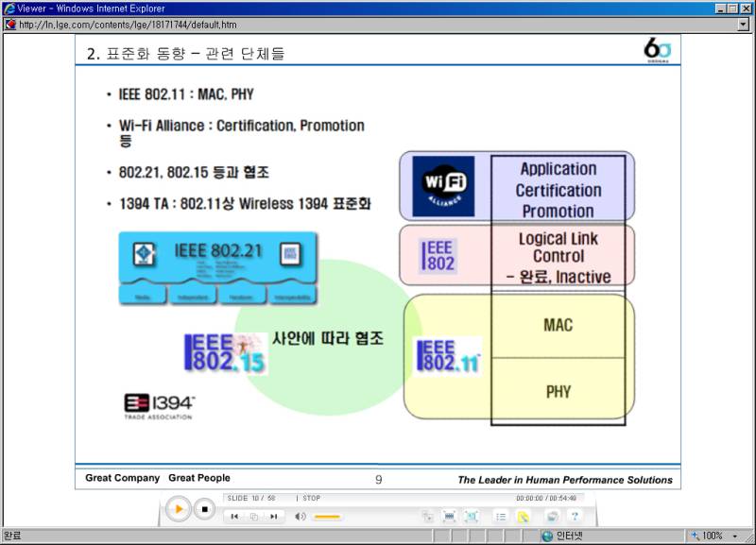Screen dimensions: 756x545
Task: Click the '완료' status bar text
Action: pyautogui.click(x=12, y=536)
